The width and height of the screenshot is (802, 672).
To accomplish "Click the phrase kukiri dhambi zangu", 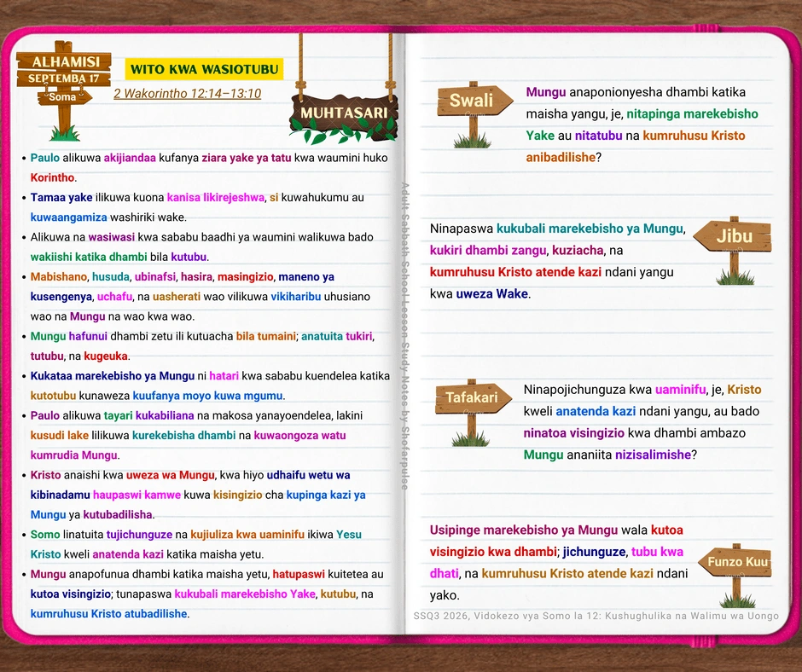I will coord(488,251).
